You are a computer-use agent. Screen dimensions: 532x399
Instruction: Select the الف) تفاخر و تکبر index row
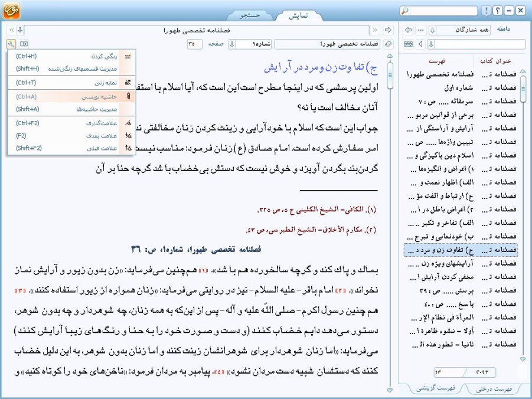[461, 223]
